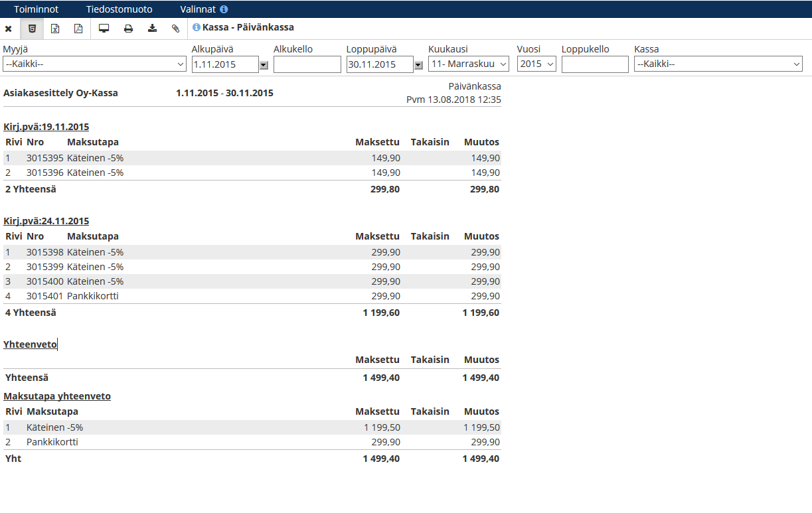The height and width of the screenshot is (513, 812).
Task: Expand the Myyjä dropdown
Action: coord(94,64)
